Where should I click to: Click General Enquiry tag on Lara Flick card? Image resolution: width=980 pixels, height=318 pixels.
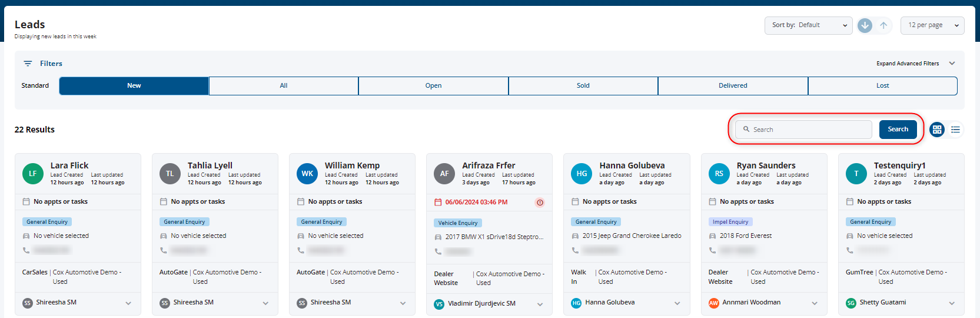(x=47, y=222)
